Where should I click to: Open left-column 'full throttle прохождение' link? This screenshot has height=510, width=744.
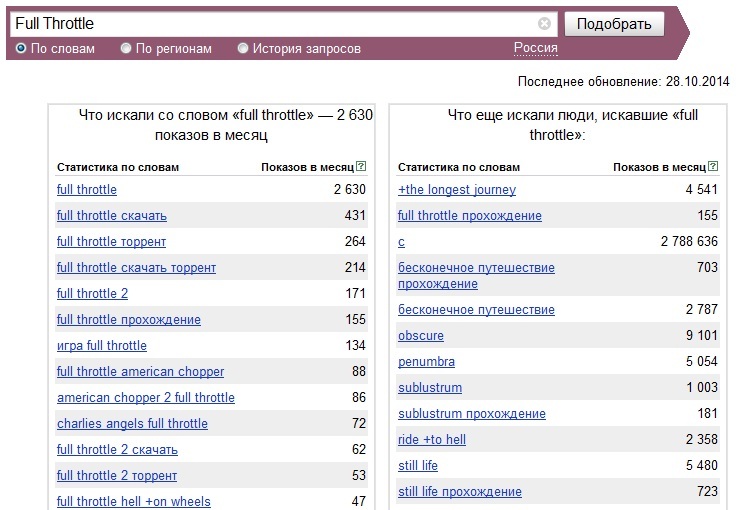tap(129, 320)
